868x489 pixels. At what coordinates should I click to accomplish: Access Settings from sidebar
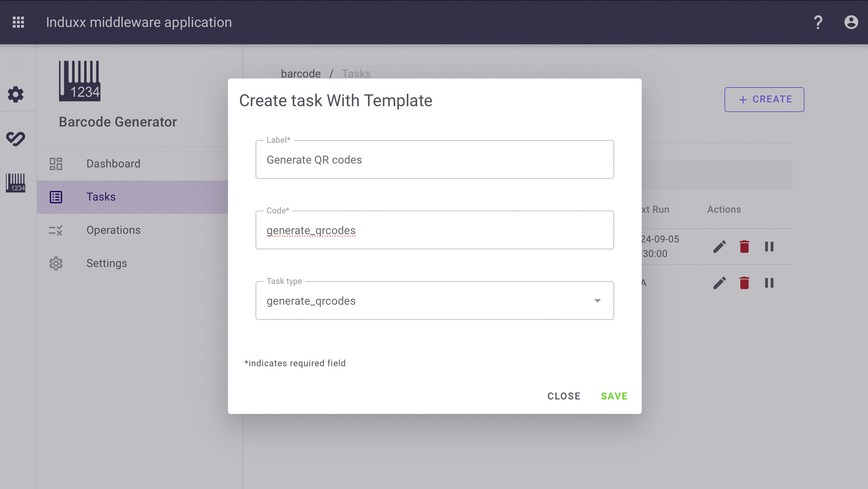pyautogui.click(x=106, y=263)
